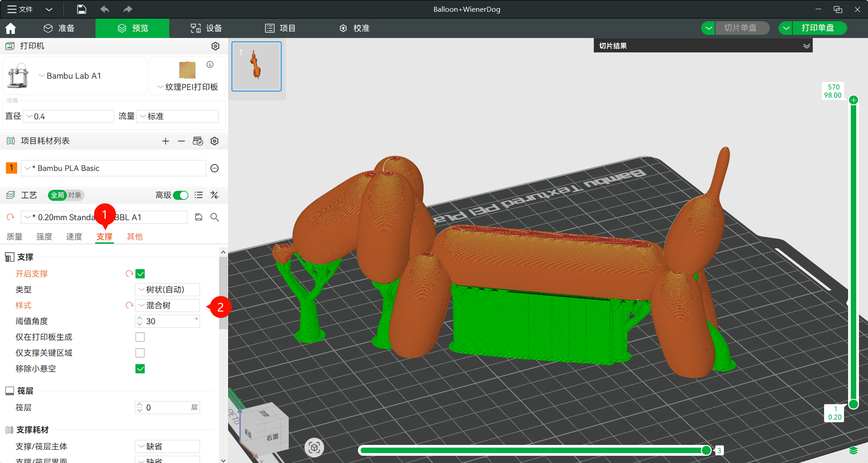Search process settings with magnifier icon

(x=215, y=217)
